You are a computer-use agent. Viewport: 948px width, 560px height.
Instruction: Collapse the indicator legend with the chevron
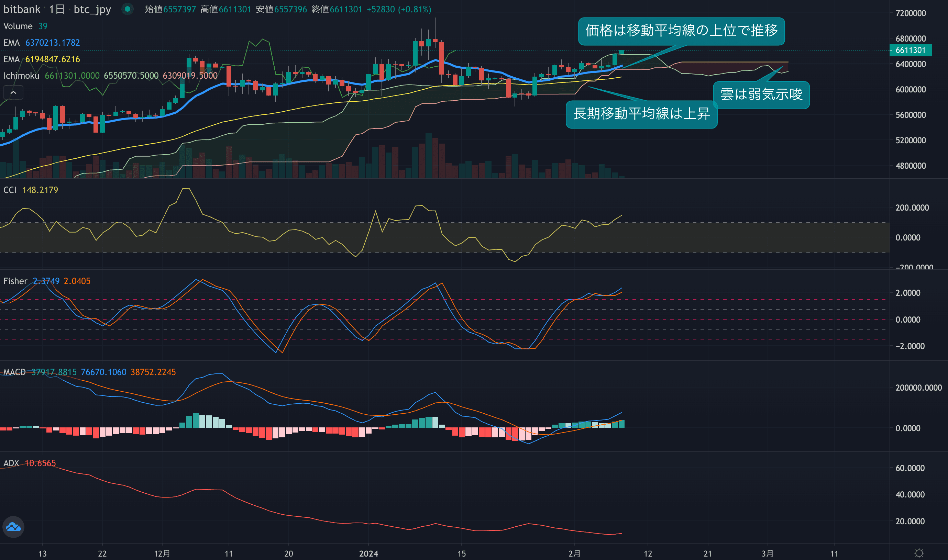pyautogui.click(x=13, y=92)
